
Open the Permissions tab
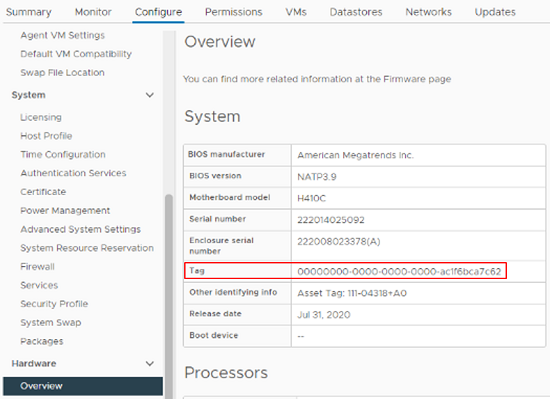tap(234, 12)
